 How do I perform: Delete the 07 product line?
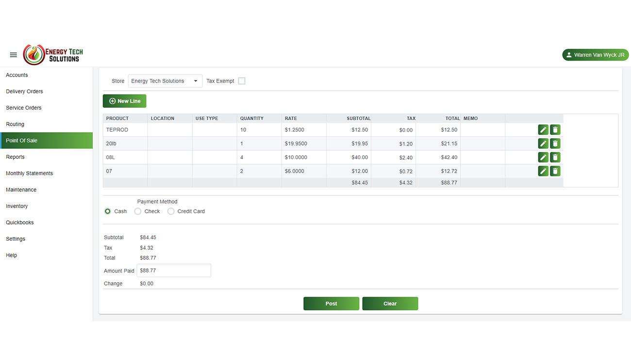pos(555,171)
